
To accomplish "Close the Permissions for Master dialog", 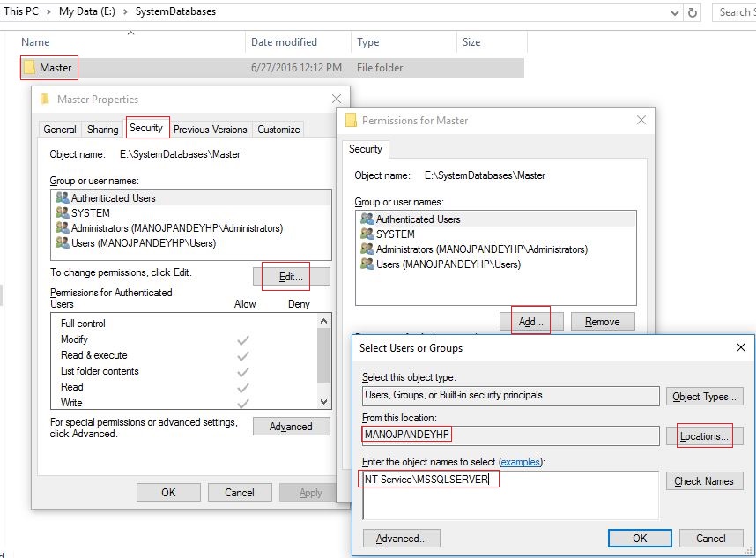I will 641,120.
